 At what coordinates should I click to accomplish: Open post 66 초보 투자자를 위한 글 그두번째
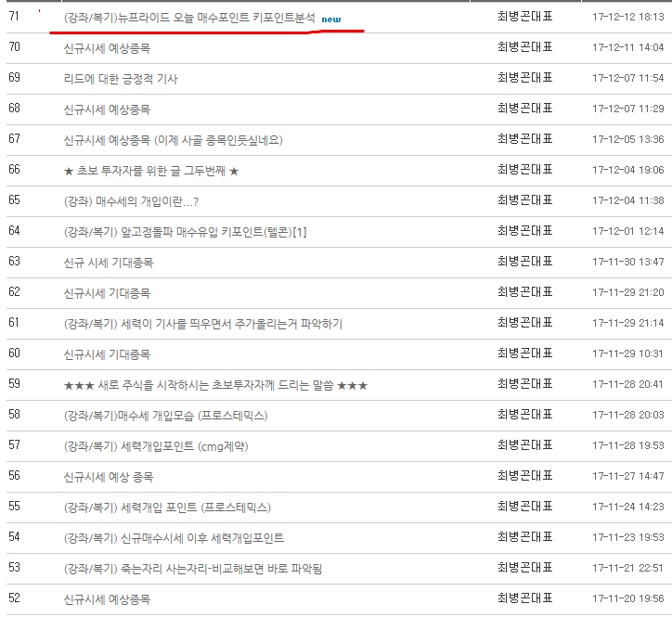(151, 171)
